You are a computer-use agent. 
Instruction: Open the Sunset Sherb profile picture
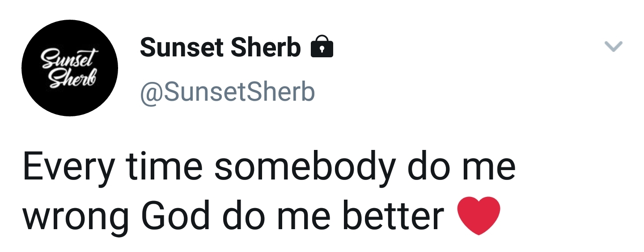(70, 68)
